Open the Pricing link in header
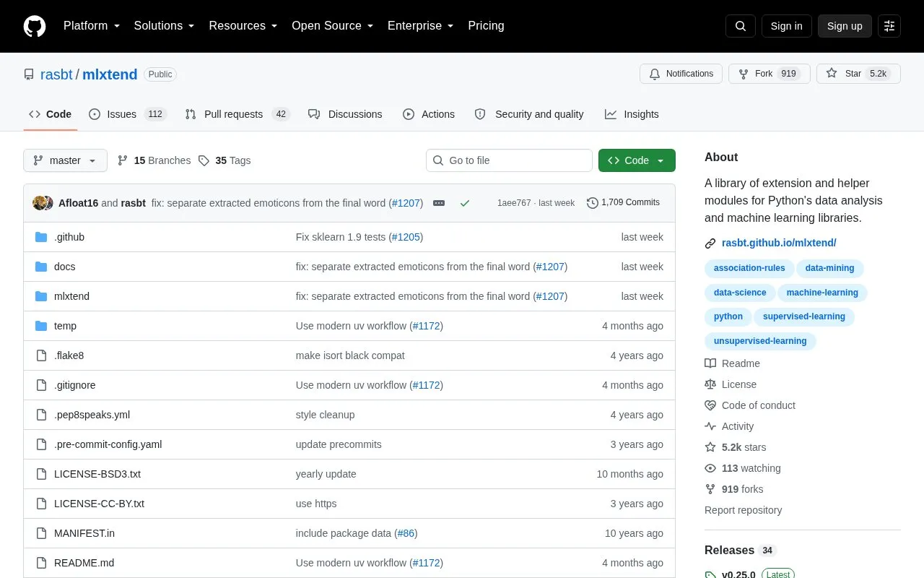924x578 pixels. click(486, 26)
